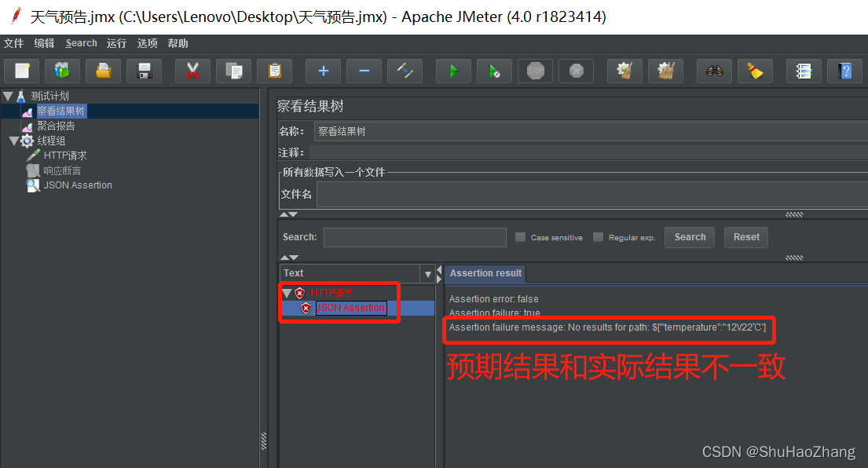868x468 pixels.
Task: Reset search with the broom icon
Action: tap(755, 71)
